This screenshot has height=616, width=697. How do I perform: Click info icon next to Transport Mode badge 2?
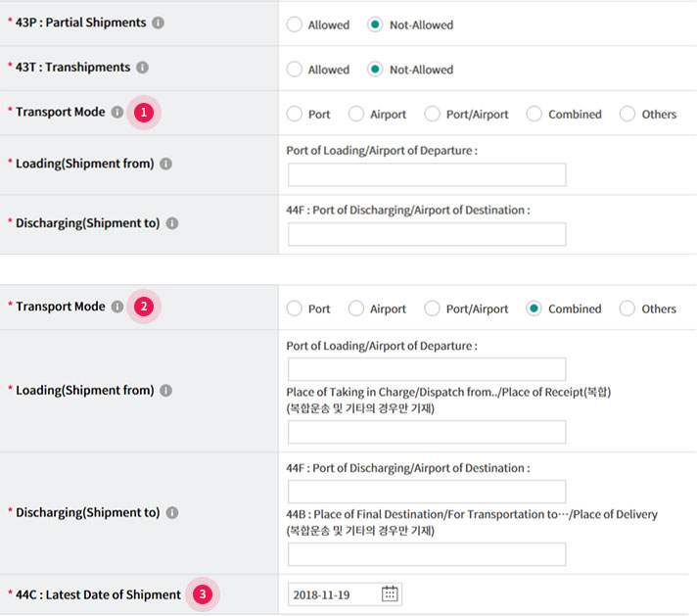pos(117,307)
